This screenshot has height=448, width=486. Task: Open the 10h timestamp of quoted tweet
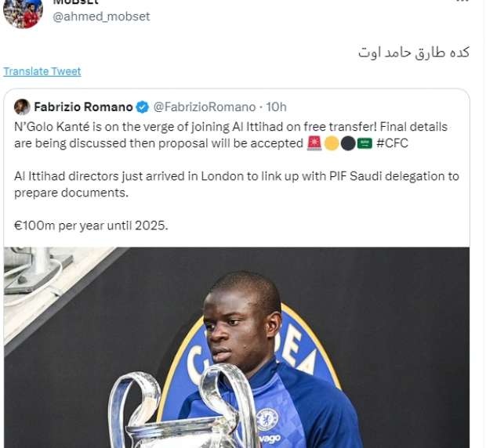coord(277,107)
